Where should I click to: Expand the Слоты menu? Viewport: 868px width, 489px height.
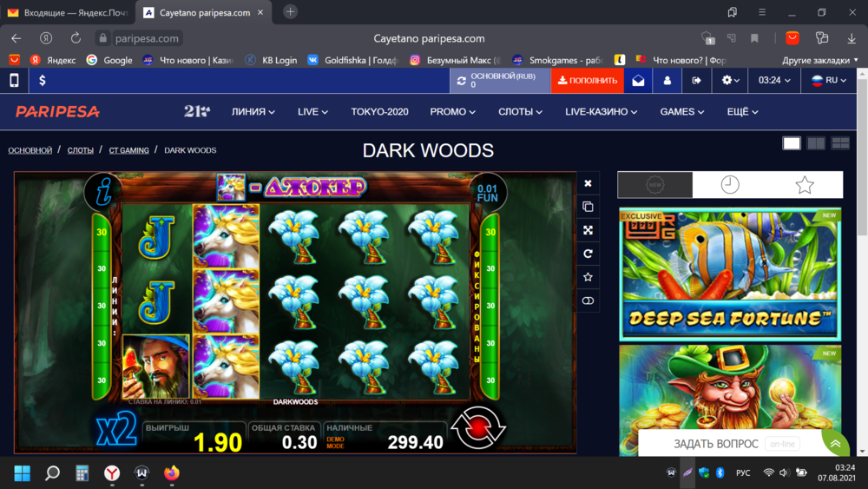(x=520, y=112)
